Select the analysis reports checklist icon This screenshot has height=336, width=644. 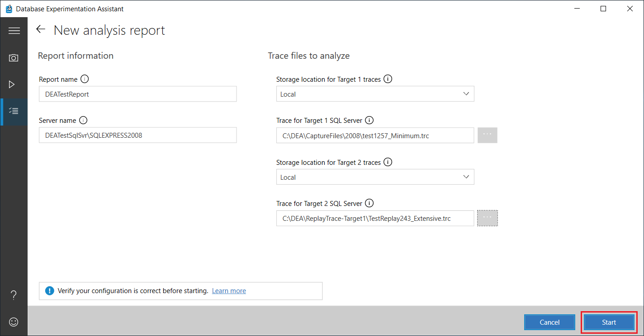[14, 111]
